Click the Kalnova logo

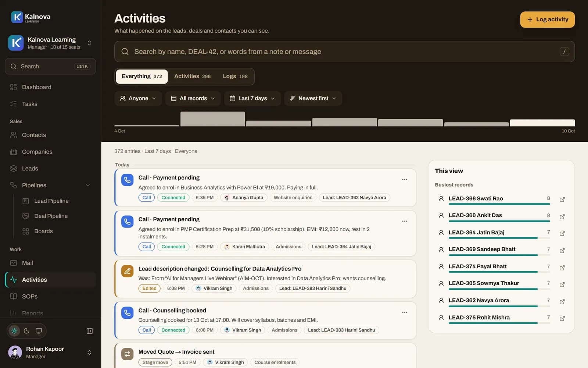pos(31,17)
